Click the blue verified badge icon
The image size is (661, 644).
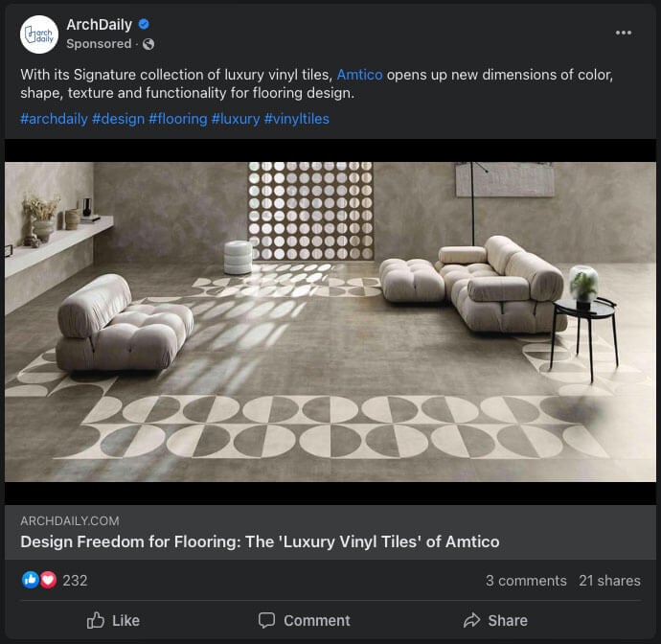(144, 25)
